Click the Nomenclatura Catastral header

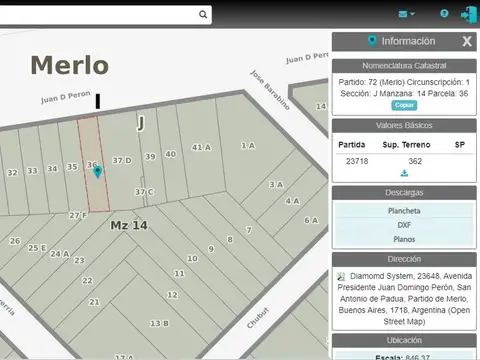coord(404,66)
